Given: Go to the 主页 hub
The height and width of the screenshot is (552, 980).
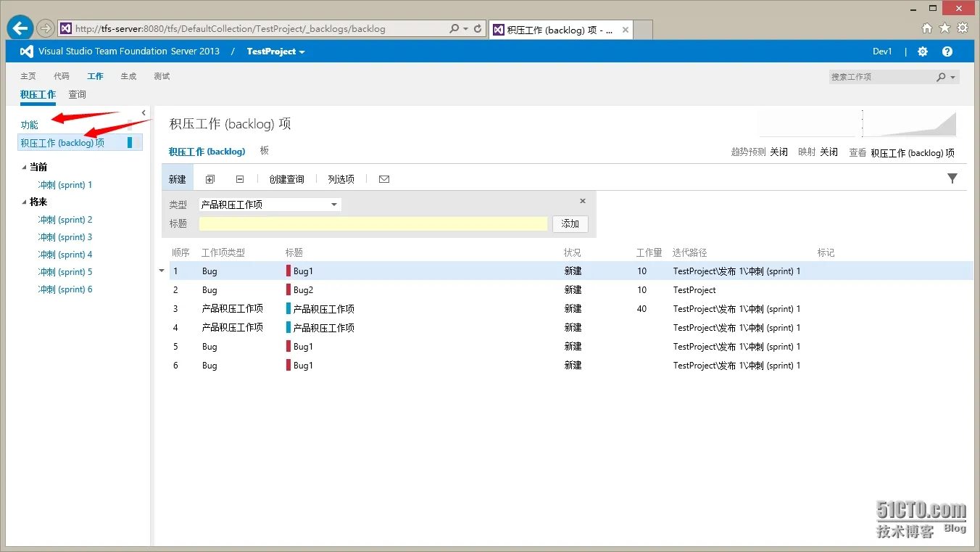Looking at the screenshot, I should tap(28, 76).
